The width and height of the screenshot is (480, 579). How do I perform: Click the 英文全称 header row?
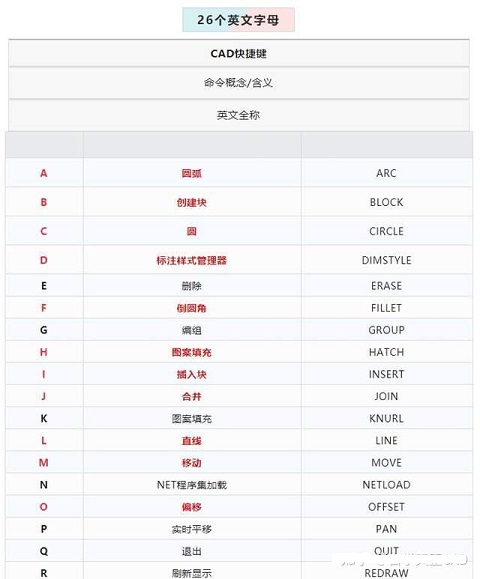(x=239, y=115)
